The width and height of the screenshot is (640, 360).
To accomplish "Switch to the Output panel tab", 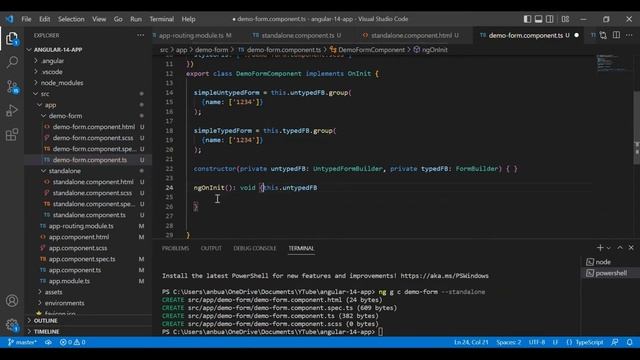I will coord(211,248).
